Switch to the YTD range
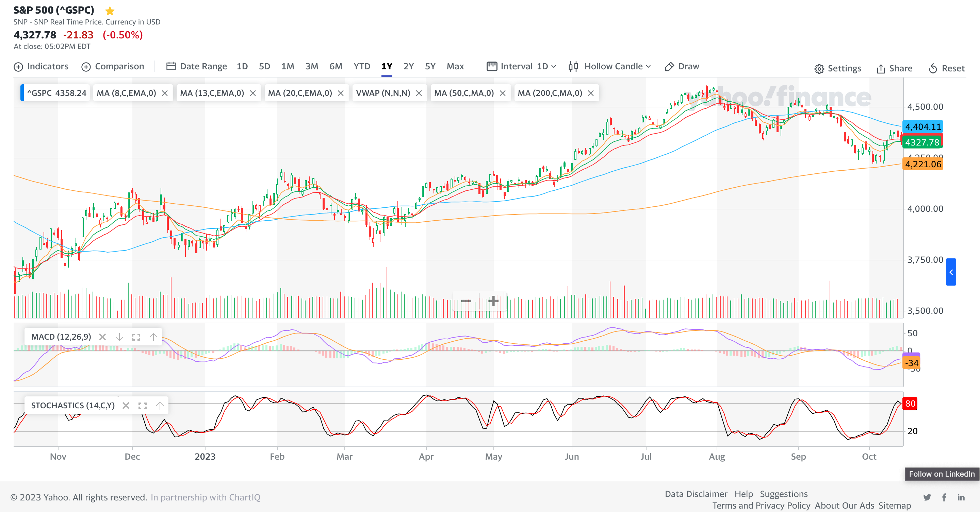The width and height of the screenshot is (980, 512). click(x=361, y=67)
